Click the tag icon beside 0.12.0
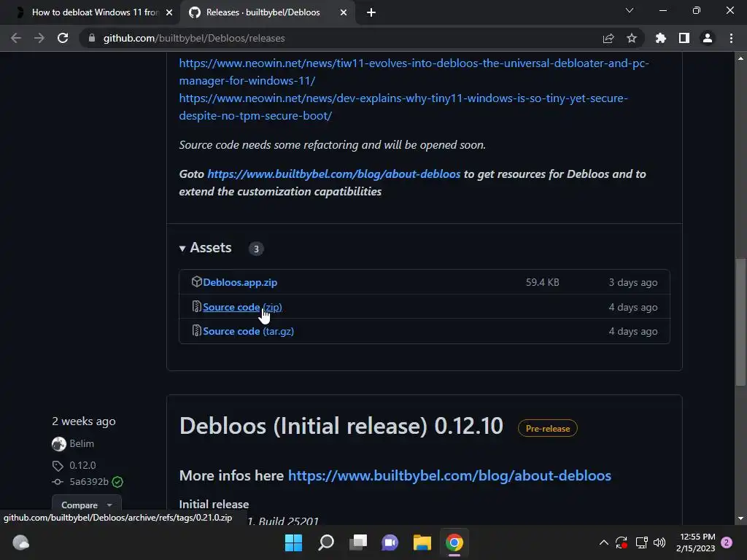The height and width of the screenshot is (560, 747). (x=58, y=466)
